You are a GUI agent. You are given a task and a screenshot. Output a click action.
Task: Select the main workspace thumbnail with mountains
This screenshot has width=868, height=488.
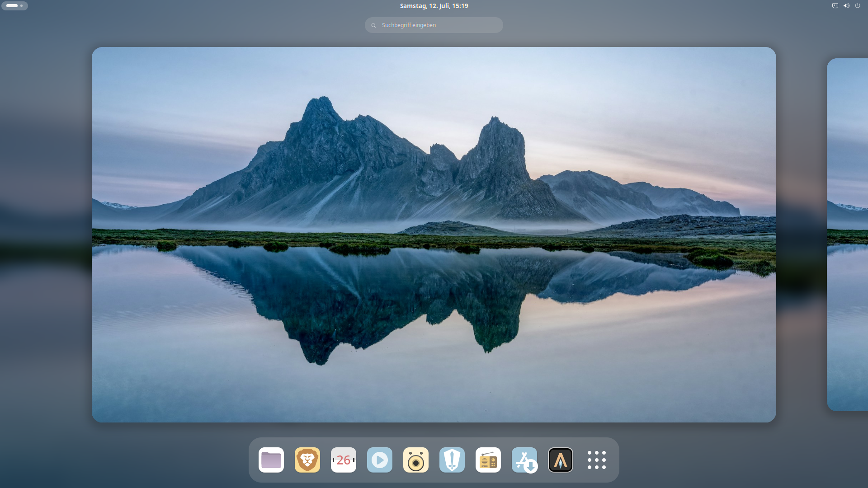click(434, 235)
